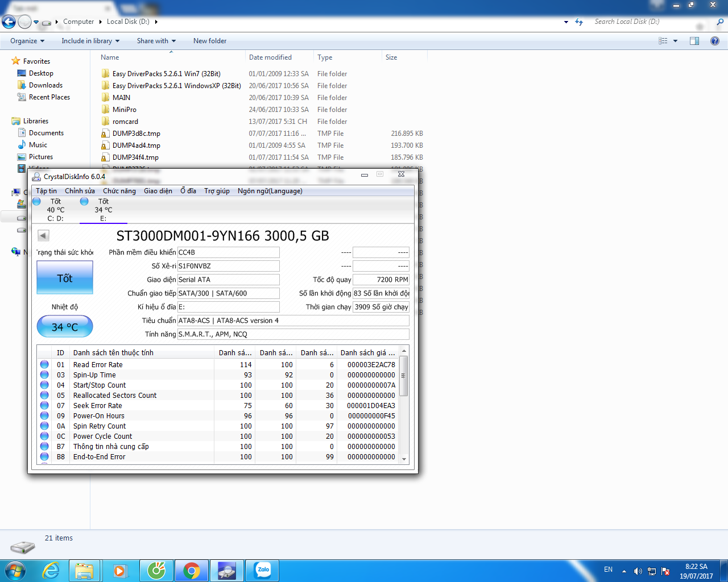Click Số Xê-ri serial number field

pos(228,266)
